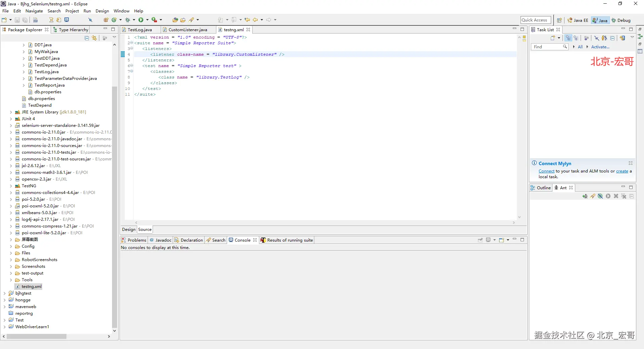Click Open Console icon in Console view

pos(502,240)
